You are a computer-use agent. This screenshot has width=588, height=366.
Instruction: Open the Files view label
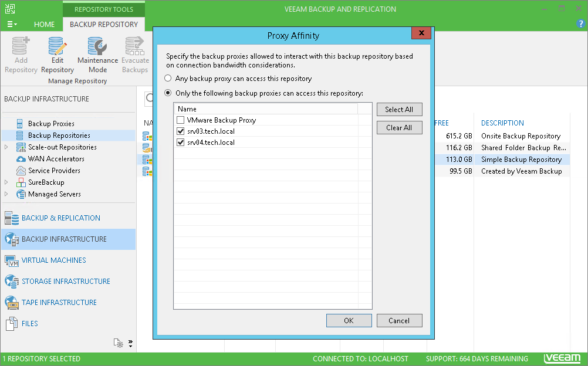(x=29, y=323)
